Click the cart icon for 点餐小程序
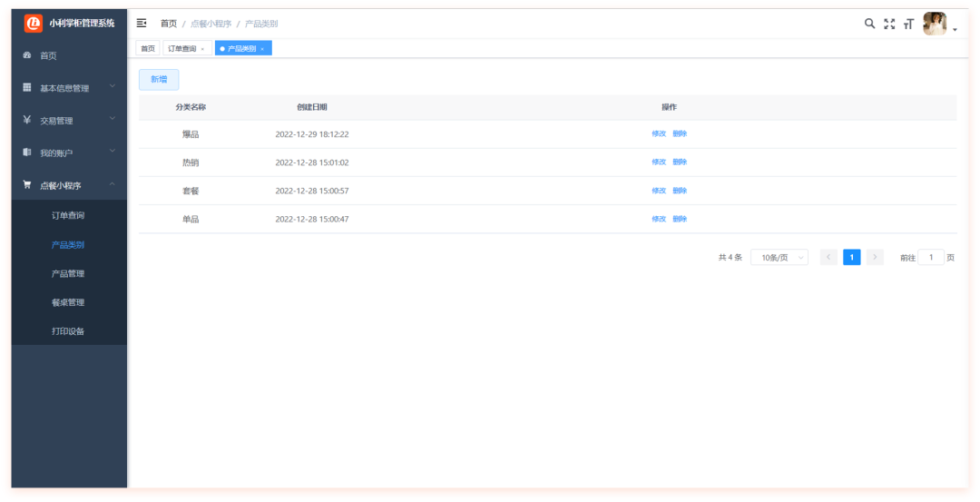Image resolution: width=980 pixels, height=502 pixels. click(27, 185)
